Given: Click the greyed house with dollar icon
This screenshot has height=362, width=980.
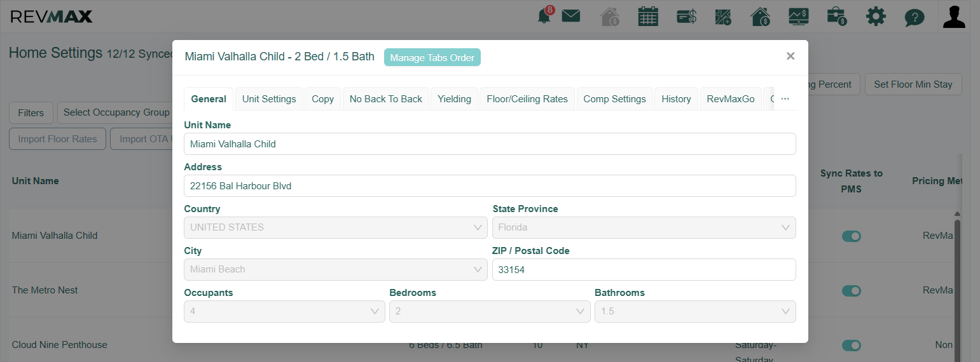Looking at the screenshot, I should pyautogui.click(x=610, y=17).
